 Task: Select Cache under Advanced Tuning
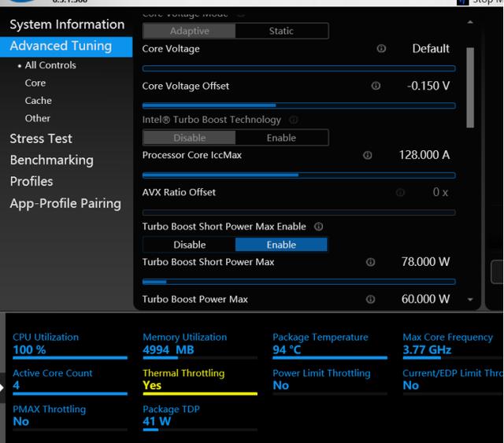click(x=39, y=101)
